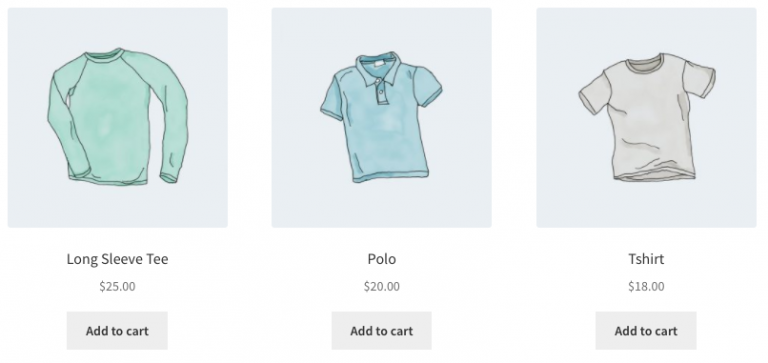Click the green tee's right sleeve cuff
This screenshot has width=768, height=363.
tap(169, 178)
